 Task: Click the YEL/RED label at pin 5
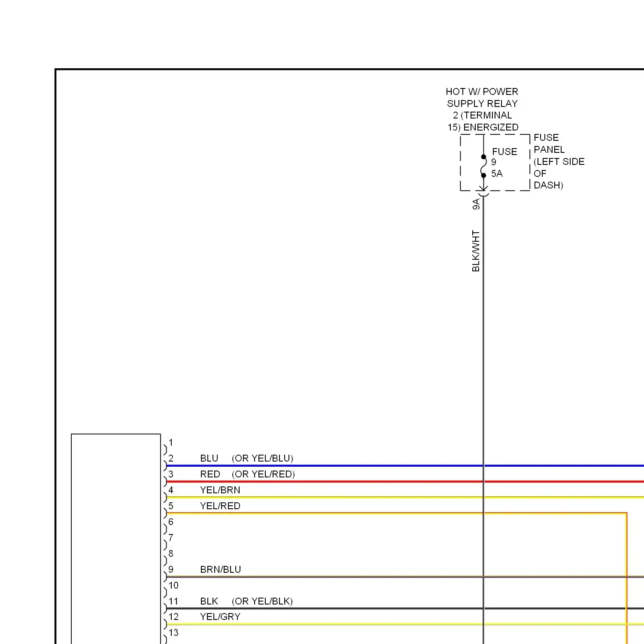point(220,506)
